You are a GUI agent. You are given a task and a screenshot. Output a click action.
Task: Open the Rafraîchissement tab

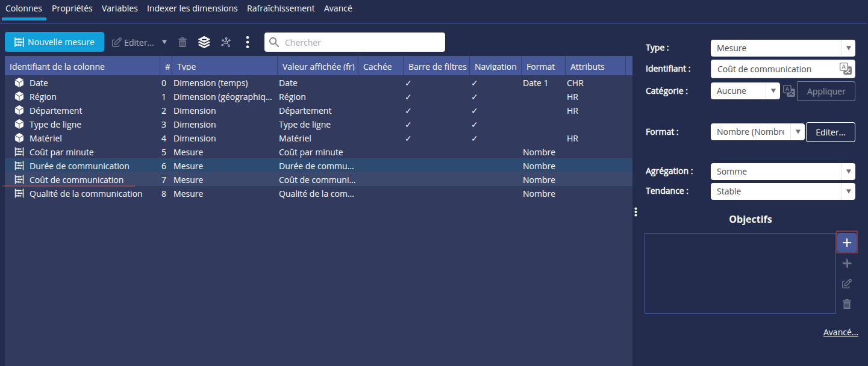pyautogui.click(x=281, y=8)
